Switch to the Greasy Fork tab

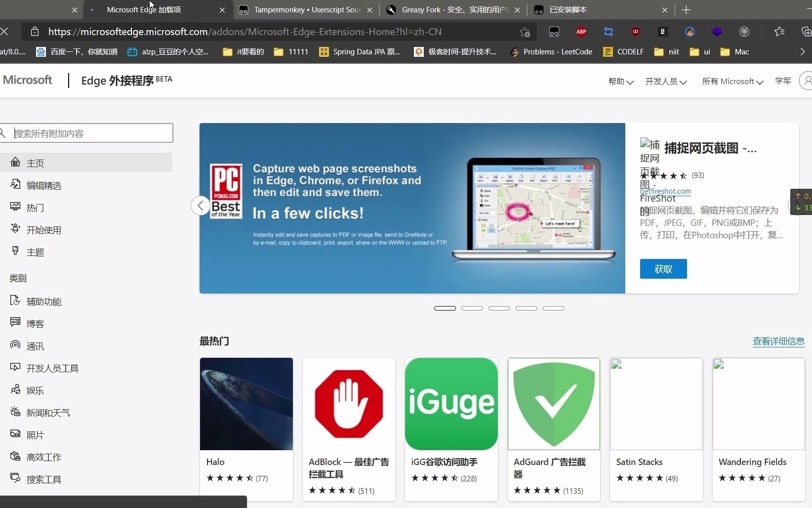click(453, 10)
